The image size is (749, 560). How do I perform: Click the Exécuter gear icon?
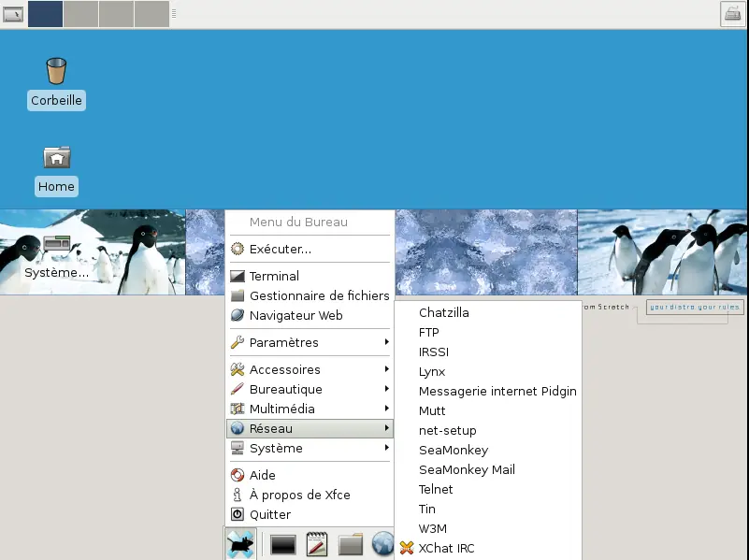pos(238,249)
